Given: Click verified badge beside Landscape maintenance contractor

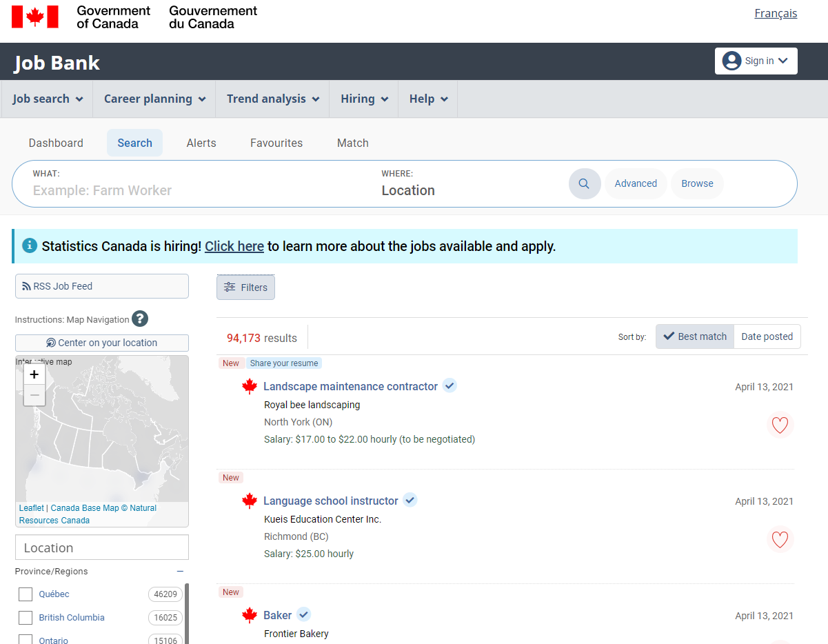Looking at the screenshot, I should pos(450,385).
